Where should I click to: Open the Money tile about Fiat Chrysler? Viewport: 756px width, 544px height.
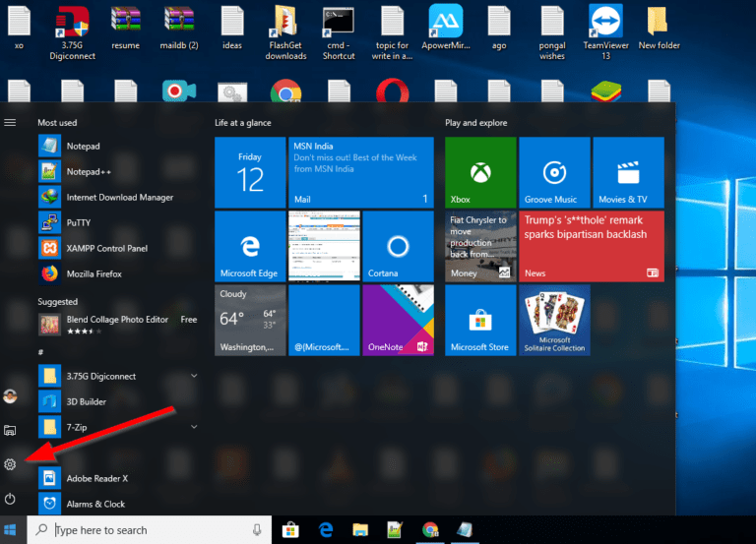coord(480,246)
